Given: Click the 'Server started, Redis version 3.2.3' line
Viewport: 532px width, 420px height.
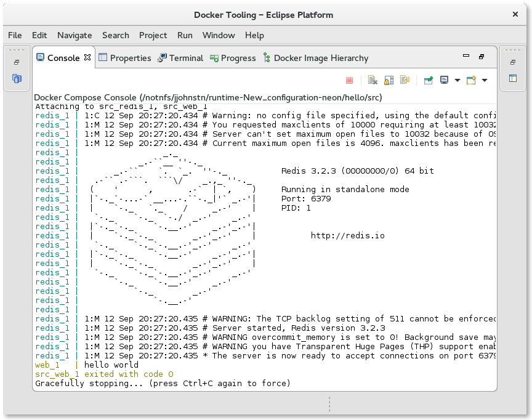Looking at the screenshot, I should (211, 328).
